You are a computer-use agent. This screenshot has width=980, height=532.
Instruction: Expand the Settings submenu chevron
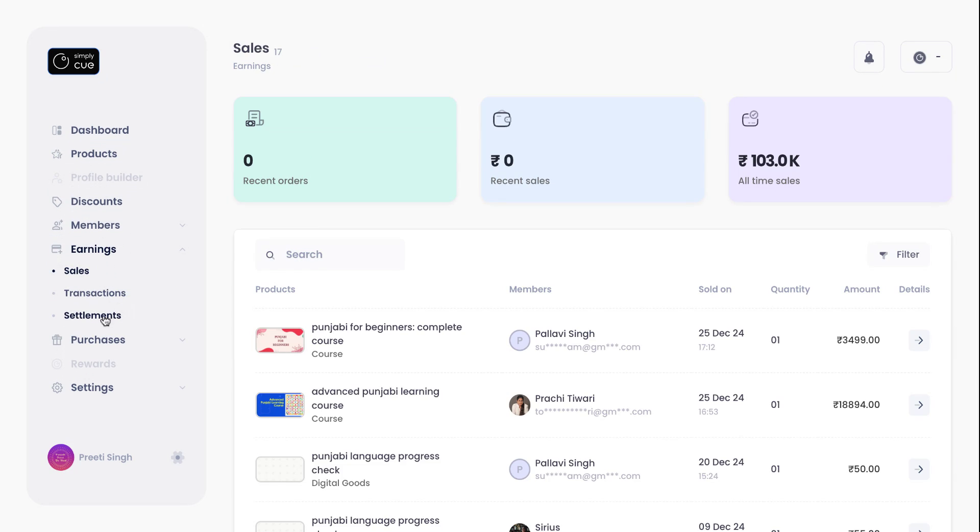point(182,388)
